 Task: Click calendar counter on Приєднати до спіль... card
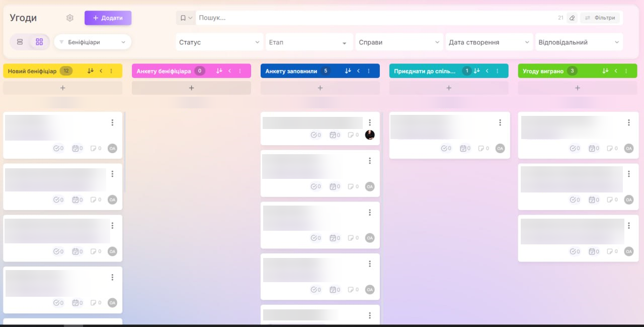pos(465,148)
